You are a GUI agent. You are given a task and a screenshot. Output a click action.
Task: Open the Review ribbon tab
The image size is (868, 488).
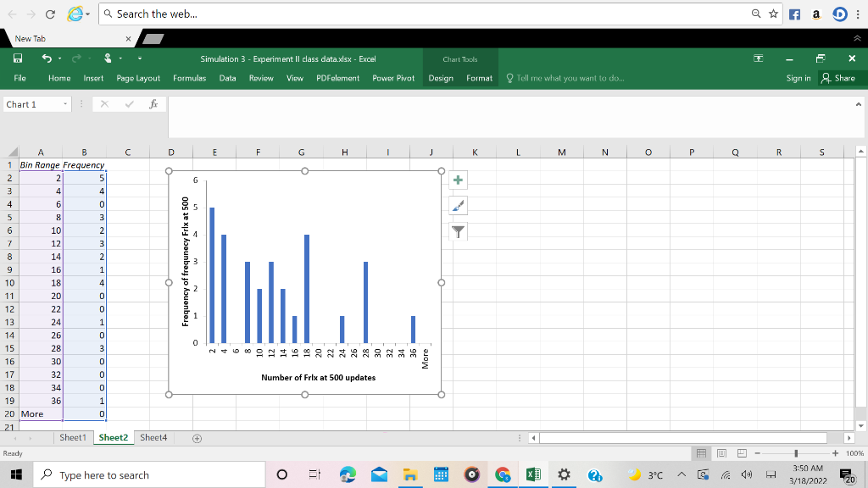click(x=261, y=78)
